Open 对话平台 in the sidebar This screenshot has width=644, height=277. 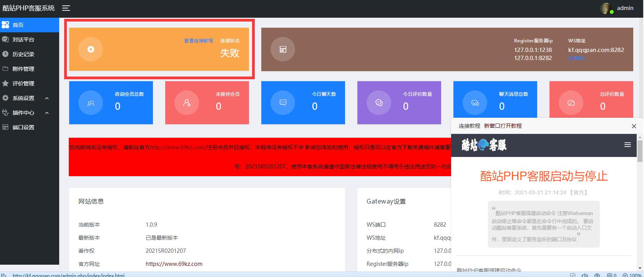pyautogui.click(x=23, y=40)
